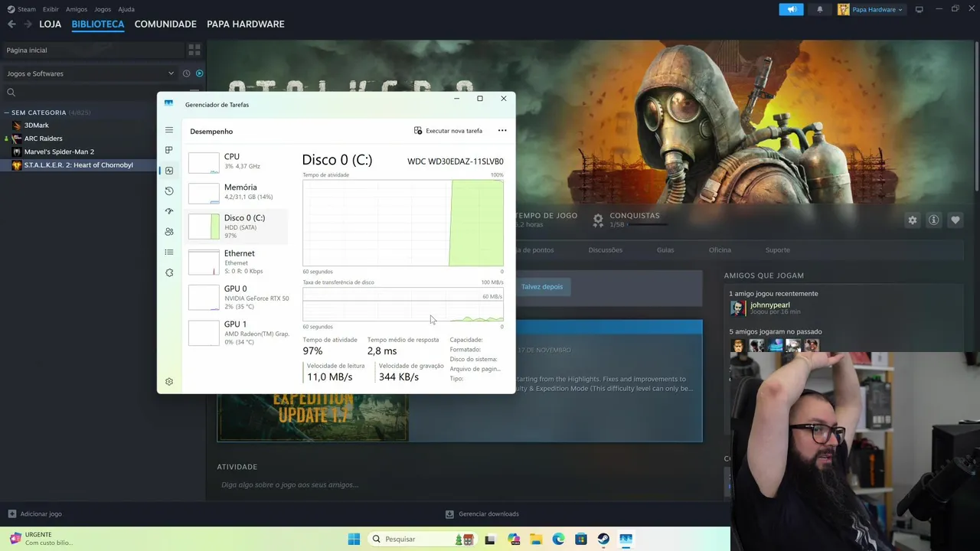Click the 344 KB/s write speed value
980x551 pixels.
398,377
